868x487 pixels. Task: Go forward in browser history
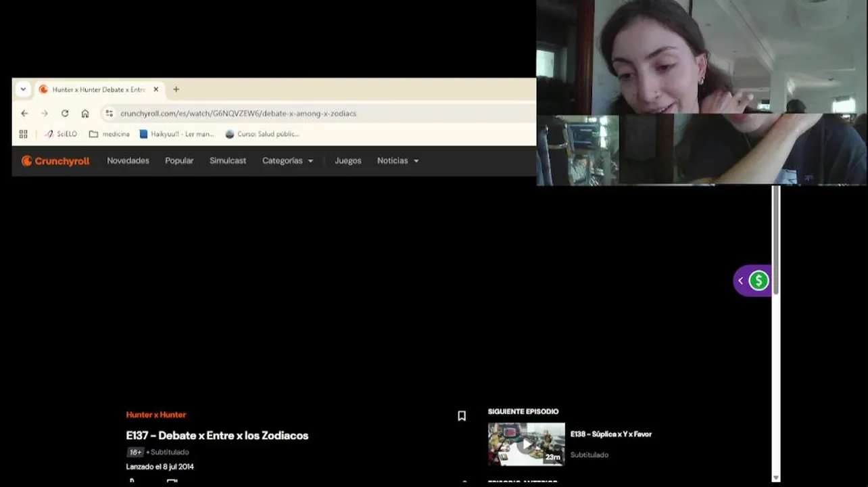45,114
